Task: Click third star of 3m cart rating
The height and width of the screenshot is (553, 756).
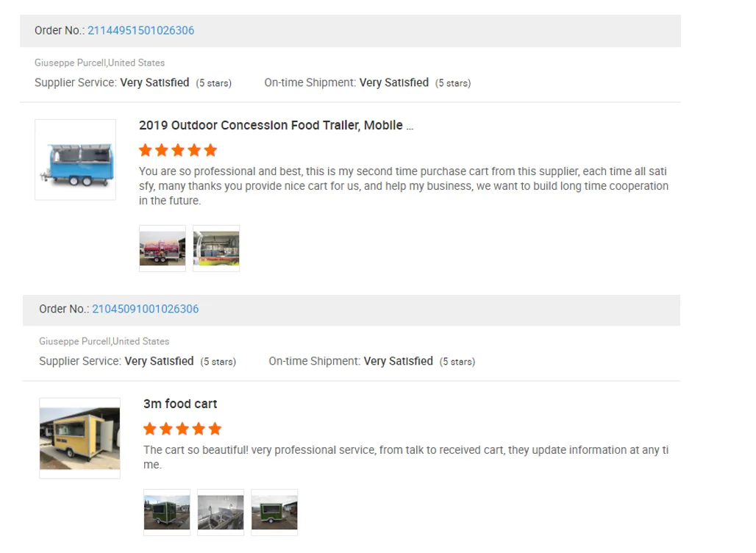Action: pyautogui.click(x=182, y=429)
